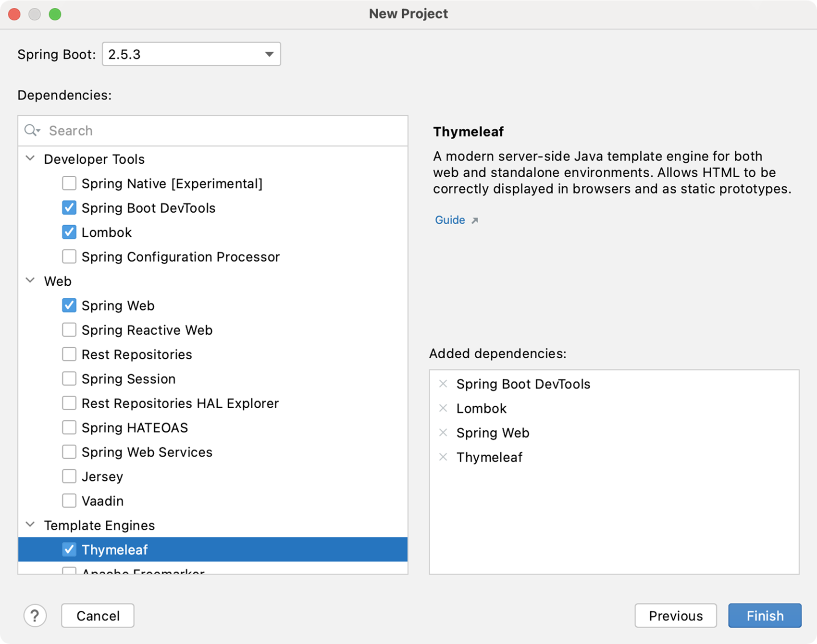The image size is (817, 644).
Task: Collapse the Web dependencies group
Action: [x=30, y=280]
